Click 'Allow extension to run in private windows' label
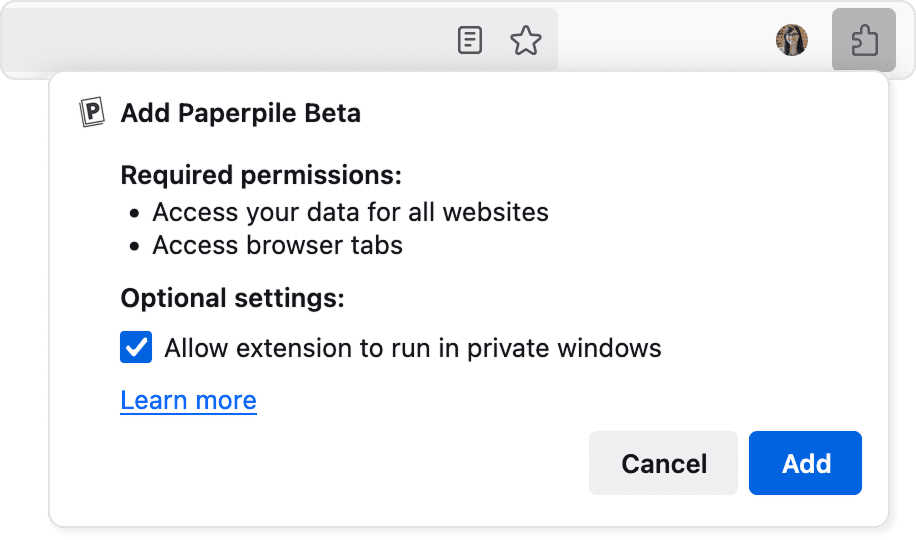Viewport: 916px width, 540px height. 412,348
